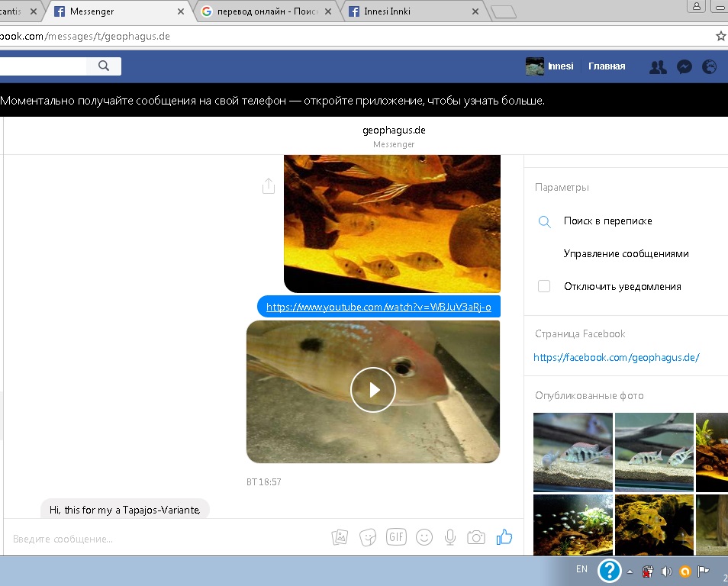The image size is (728, 586).
Task: Switch to the Innesi Innki tab
Action: tap(412, 11)
